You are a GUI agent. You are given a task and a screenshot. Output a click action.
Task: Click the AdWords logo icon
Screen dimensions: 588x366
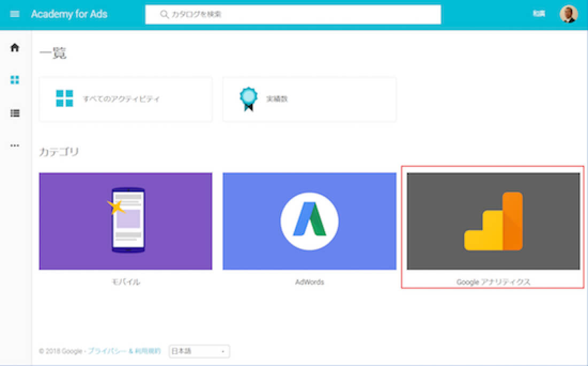pyautogui.click(x=310, y=221)
